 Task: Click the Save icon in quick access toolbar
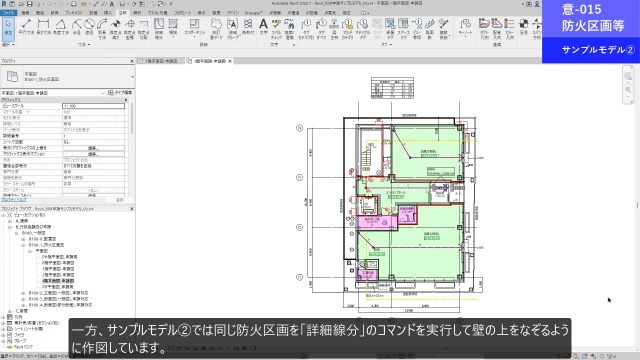click(x=29, y=4)
